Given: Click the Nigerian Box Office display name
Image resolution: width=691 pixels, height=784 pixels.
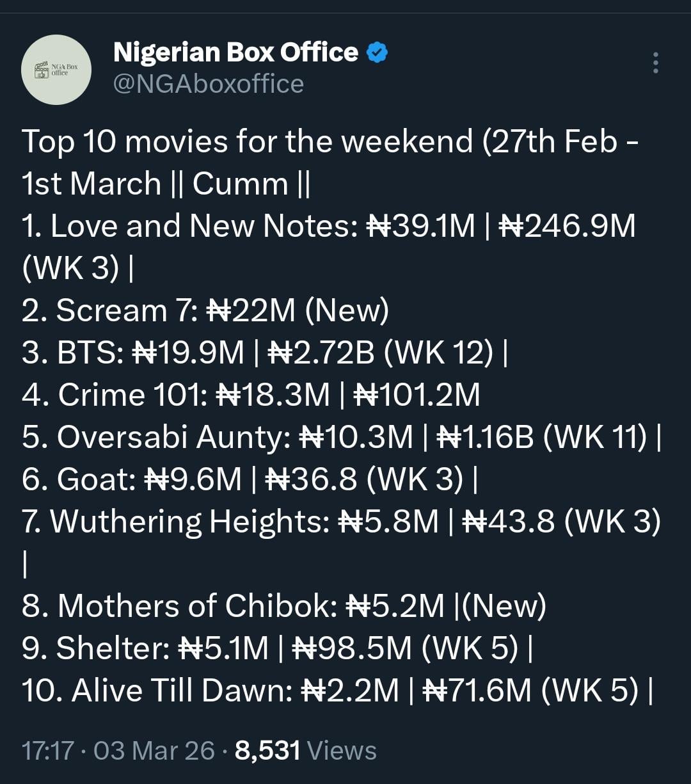Looking at the screenshot, I should point(235,52).
